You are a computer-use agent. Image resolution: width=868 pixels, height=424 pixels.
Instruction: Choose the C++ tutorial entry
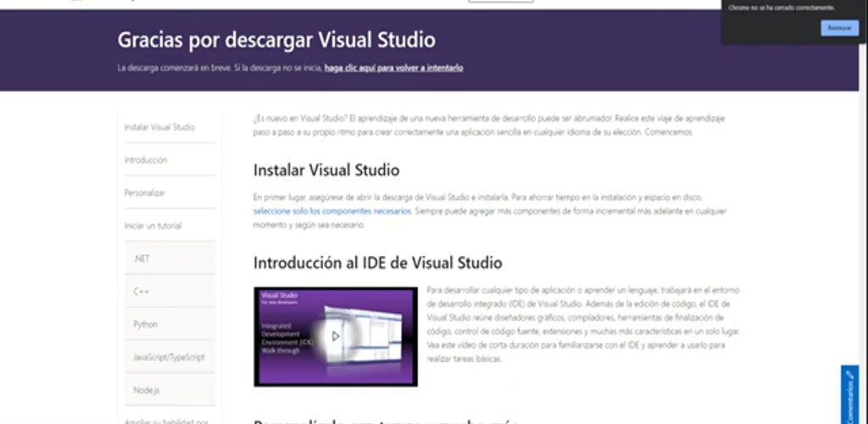[170, 292]
